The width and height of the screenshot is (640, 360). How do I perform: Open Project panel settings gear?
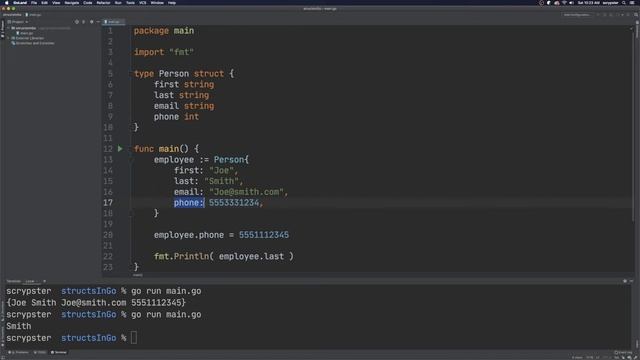click(x=91, y=22)
